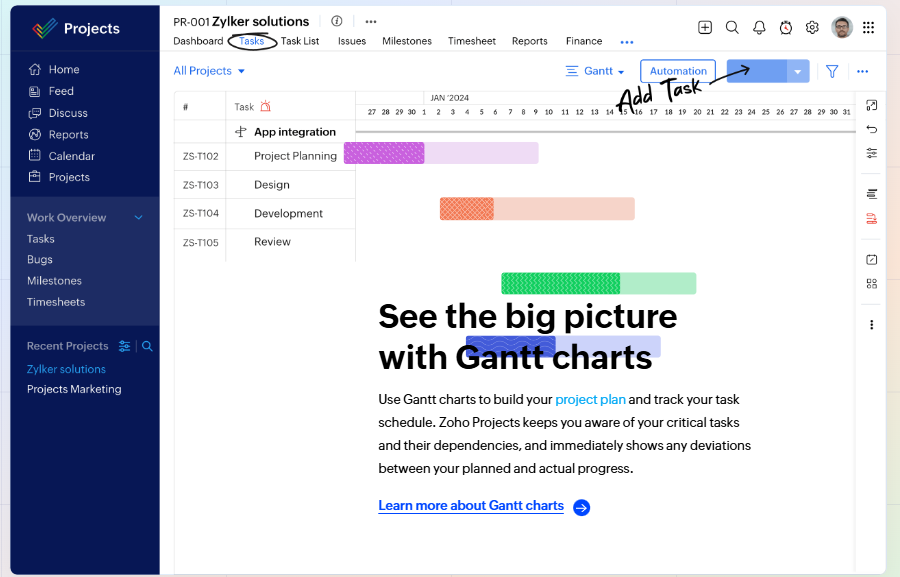Undo the last action in the Gantt sidebar

coord(871,128)
